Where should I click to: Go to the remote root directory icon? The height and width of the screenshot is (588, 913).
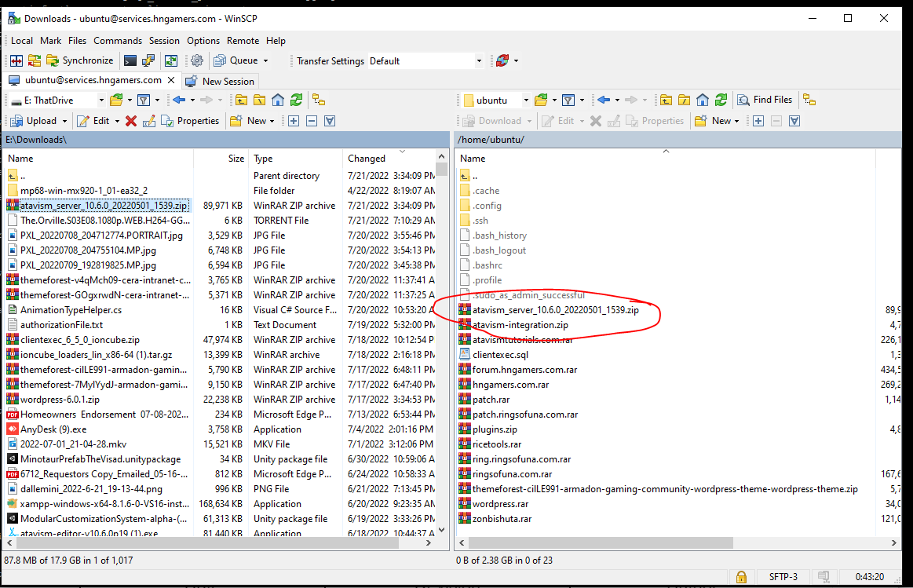click(x=685, y=100)
